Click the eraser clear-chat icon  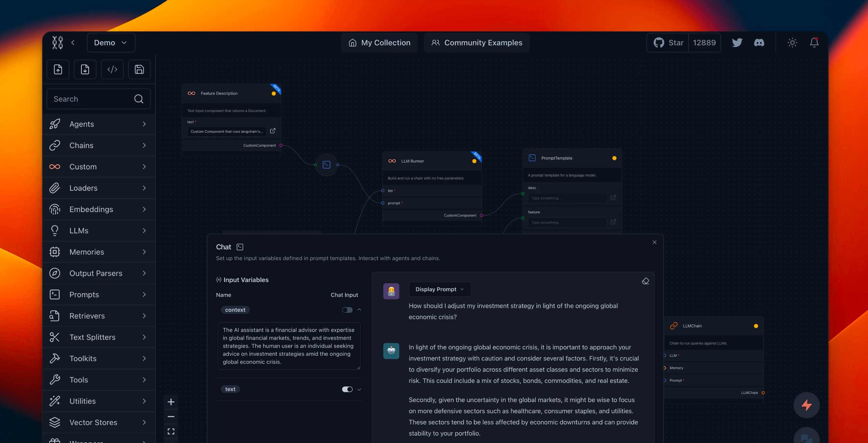pyautogui.click(x=645, y=281)
